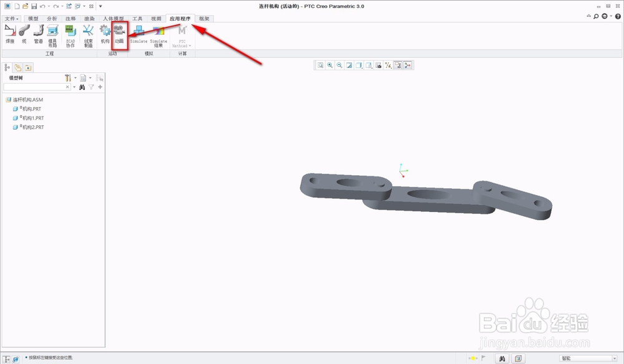Click the Repaint screen icon
Image resolution: width=624 pixels, height=364 pixels.
(349, 65)
